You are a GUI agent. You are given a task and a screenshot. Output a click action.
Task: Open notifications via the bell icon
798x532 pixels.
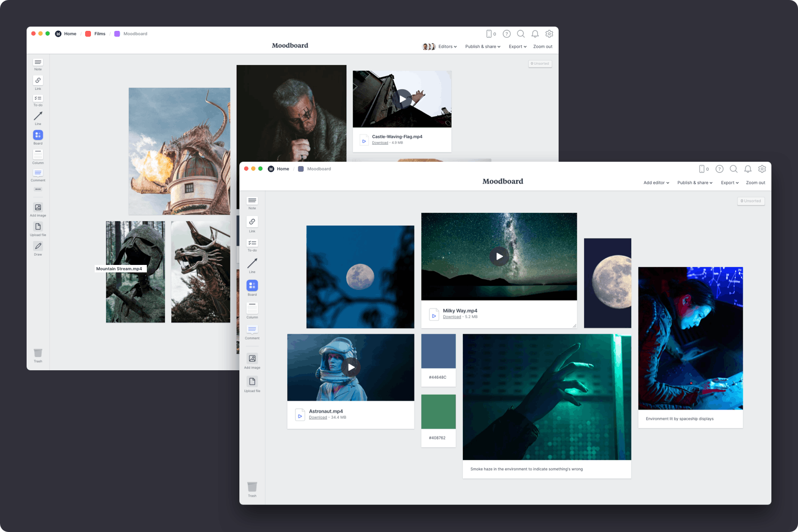748,169
